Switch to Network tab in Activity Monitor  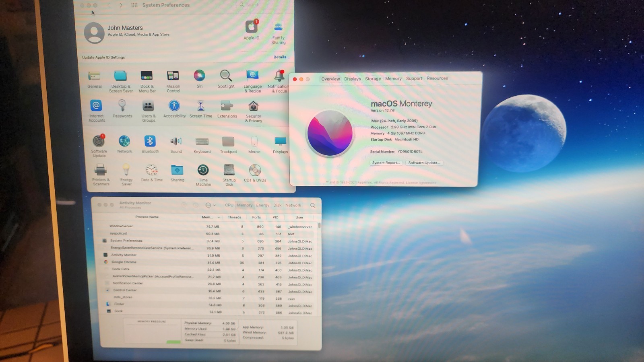tap(293, 205)
